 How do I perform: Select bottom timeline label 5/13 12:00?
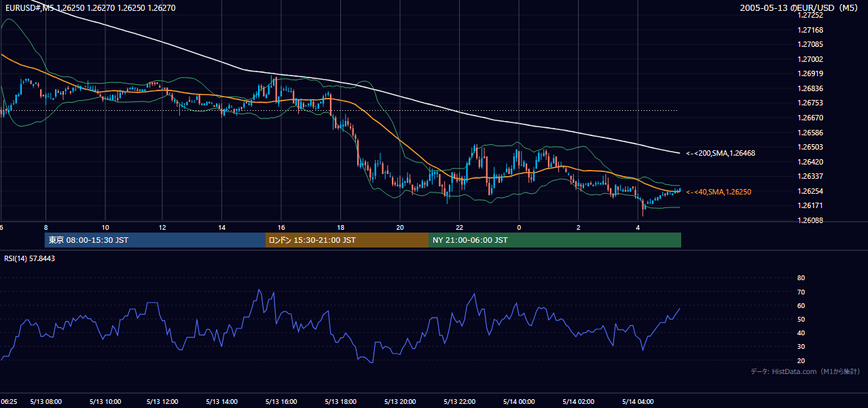164,402
